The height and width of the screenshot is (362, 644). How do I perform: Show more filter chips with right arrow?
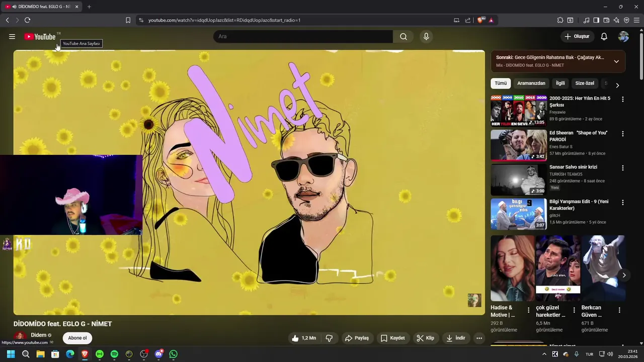point(617,85)
